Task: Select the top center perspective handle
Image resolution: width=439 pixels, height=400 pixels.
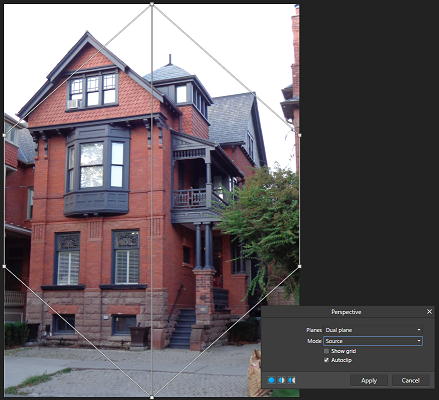Action: click(x=152, y=4)
